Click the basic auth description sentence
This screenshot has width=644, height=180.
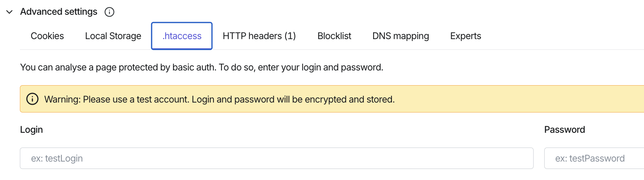point(202,67)
